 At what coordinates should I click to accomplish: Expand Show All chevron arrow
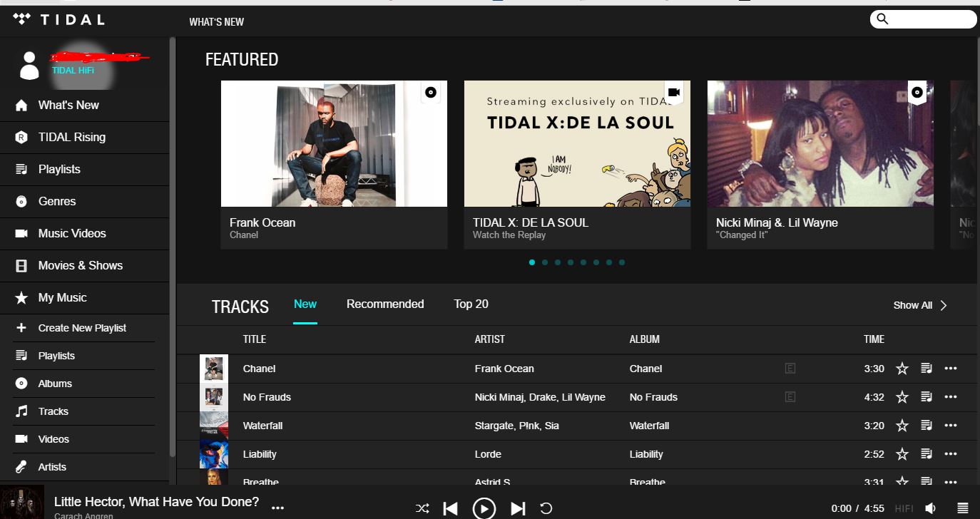coord(944,305)
